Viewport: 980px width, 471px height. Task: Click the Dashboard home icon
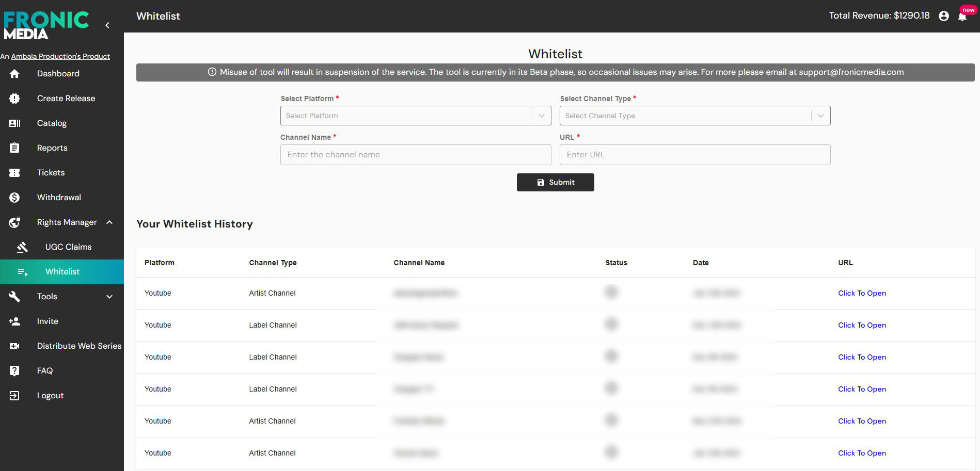coord(14,74)
